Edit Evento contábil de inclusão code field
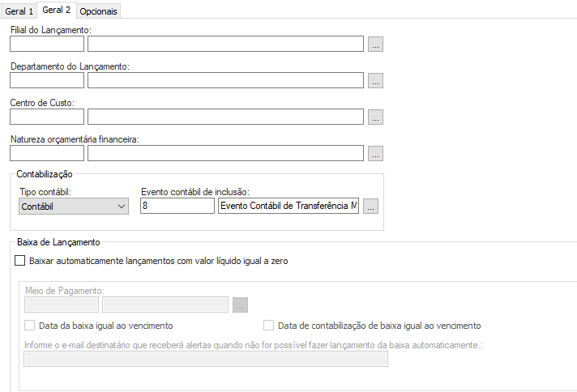This screenshot has width=577, height=392. click(x=177, y=206)
